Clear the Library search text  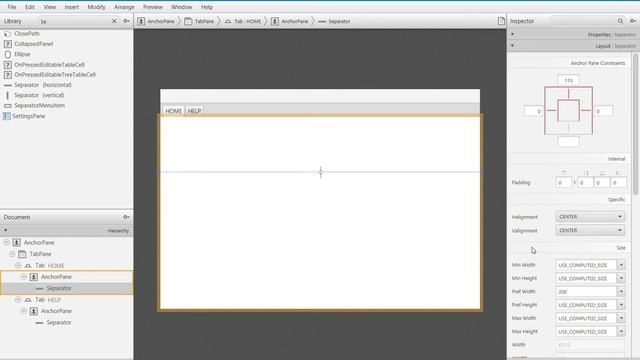114,21
